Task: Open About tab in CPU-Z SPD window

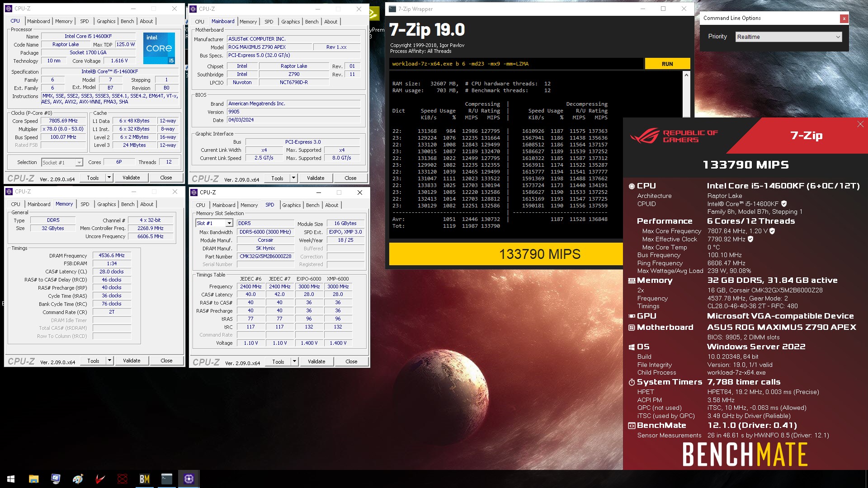Action: (331, 205)
